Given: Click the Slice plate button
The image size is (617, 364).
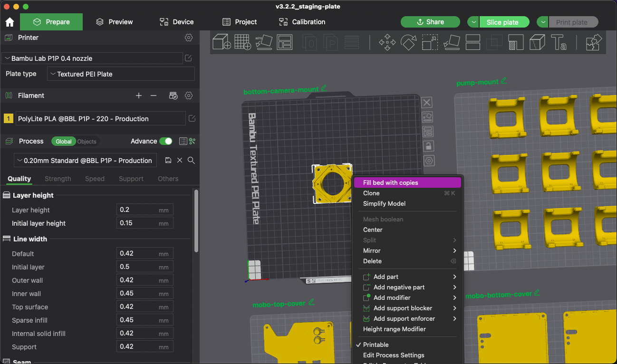Looking at the screenshot, I should pos(502,22).
